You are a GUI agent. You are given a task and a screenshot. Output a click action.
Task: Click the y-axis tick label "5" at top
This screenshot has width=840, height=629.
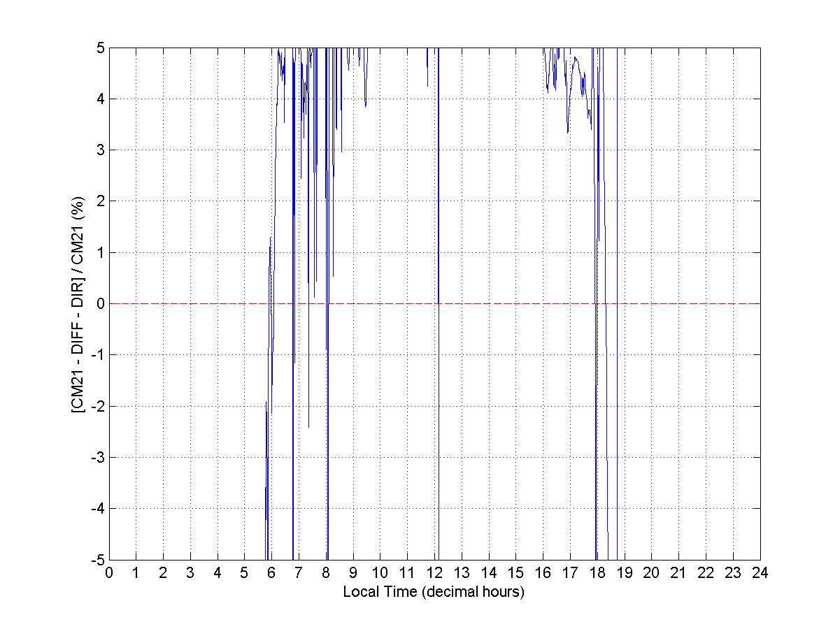(101, 48)
